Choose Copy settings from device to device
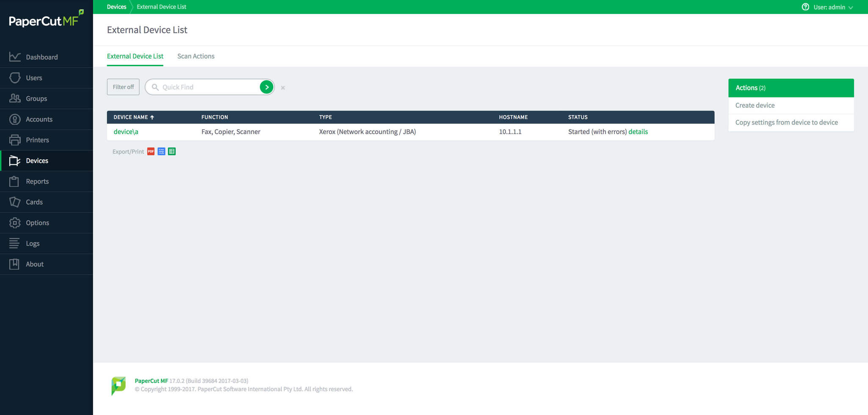 (786, 123)
